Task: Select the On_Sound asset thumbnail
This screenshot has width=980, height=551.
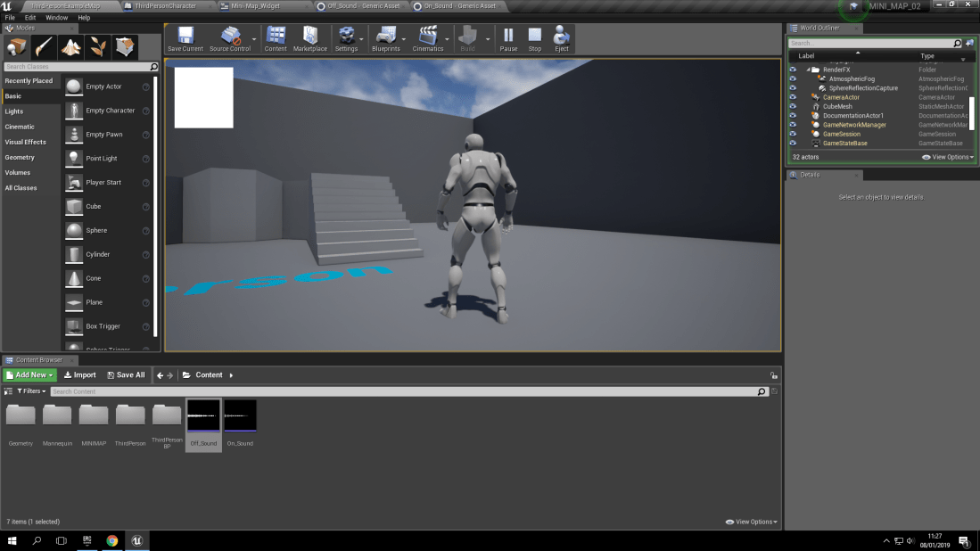Action: pos(239,415)
